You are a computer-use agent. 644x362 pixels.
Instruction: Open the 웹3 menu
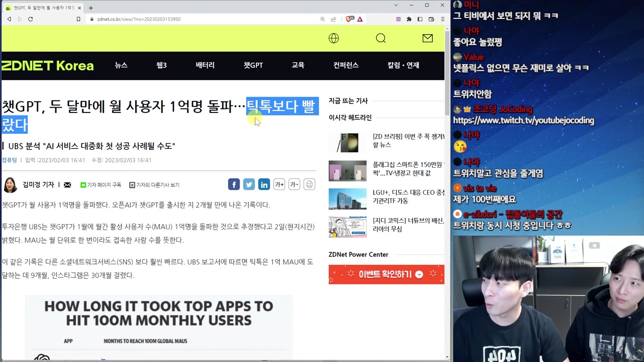[x=161, y=65]
